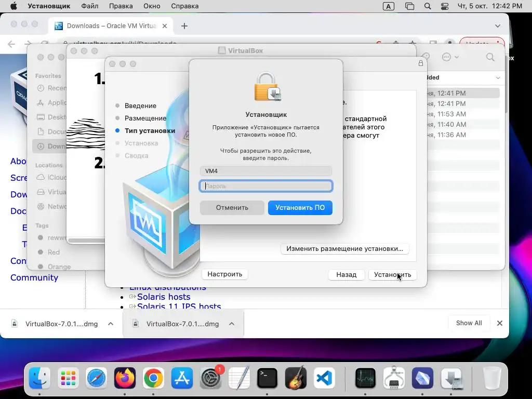Click the Finder search magnifier icon

click(490, 57)
